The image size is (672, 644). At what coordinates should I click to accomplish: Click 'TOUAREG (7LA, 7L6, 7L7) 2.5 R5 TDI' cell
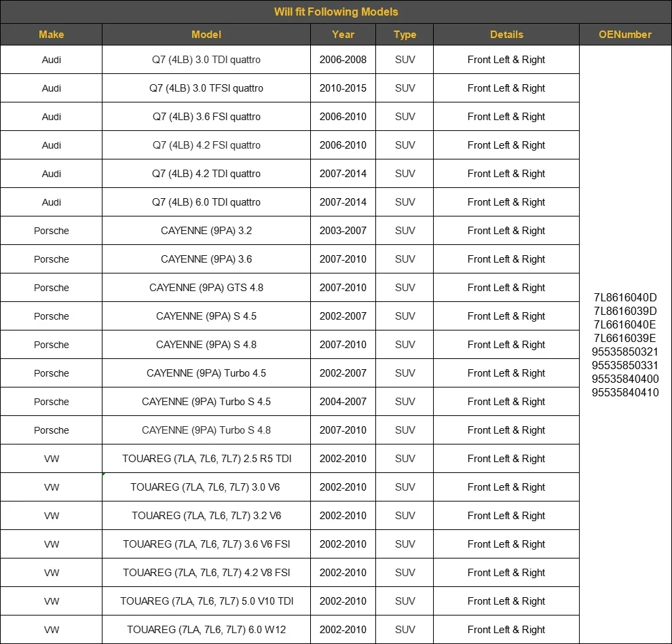click(x=206, y=459)
